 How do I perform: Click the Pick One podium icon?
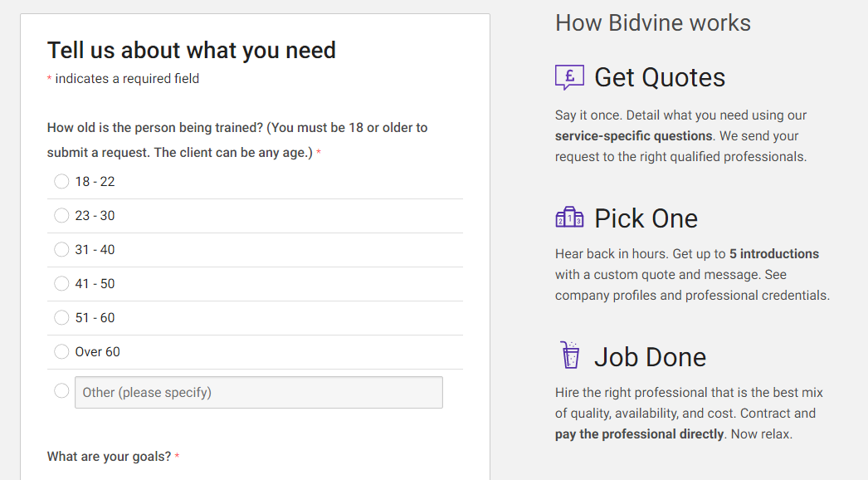tap(569, 218)
